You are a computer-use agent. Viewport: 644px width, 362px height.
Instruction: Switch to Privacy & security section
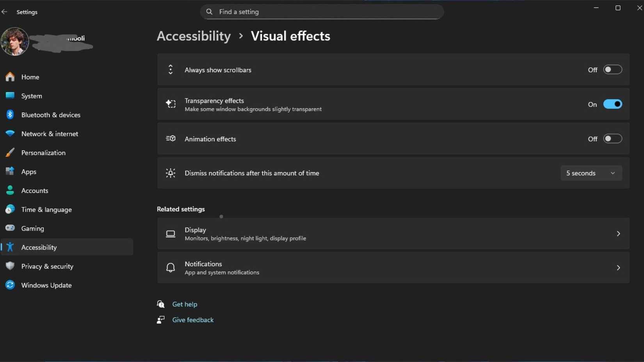coord(48,266)
